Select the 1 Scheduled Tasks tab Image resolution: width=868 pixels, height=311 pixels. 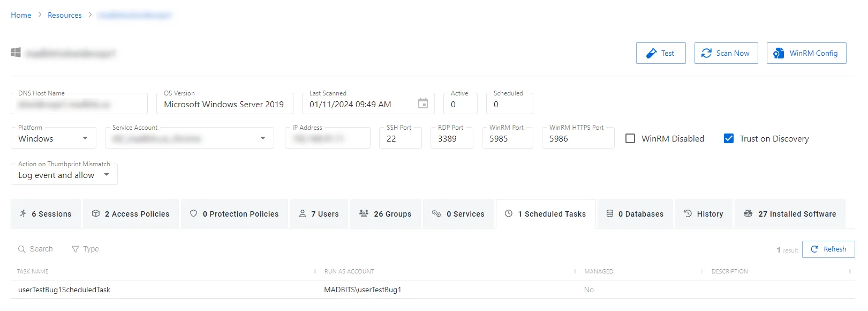(546, 213)
